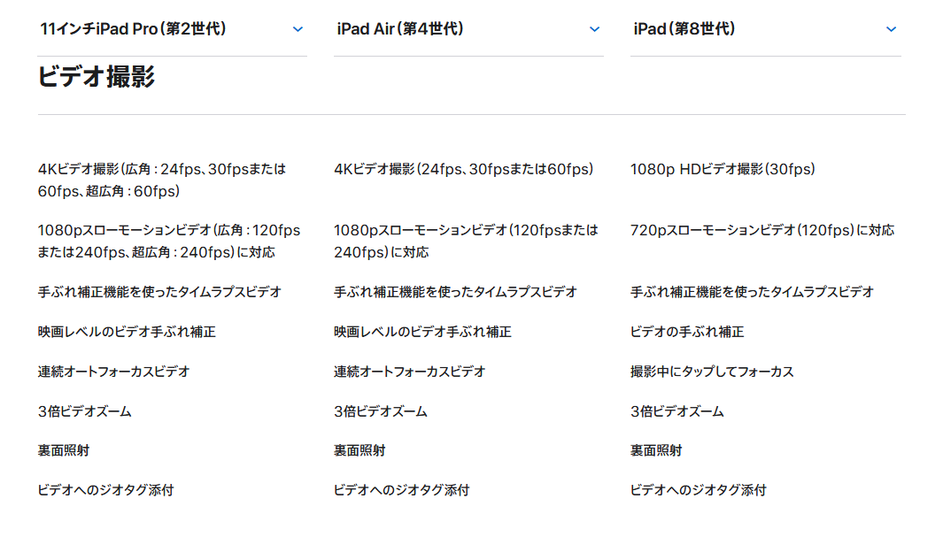Click the blue chevron beside iPad(第8世代)
The height and width of the screenshot is (560, 943).
click(x=891, y=29)
